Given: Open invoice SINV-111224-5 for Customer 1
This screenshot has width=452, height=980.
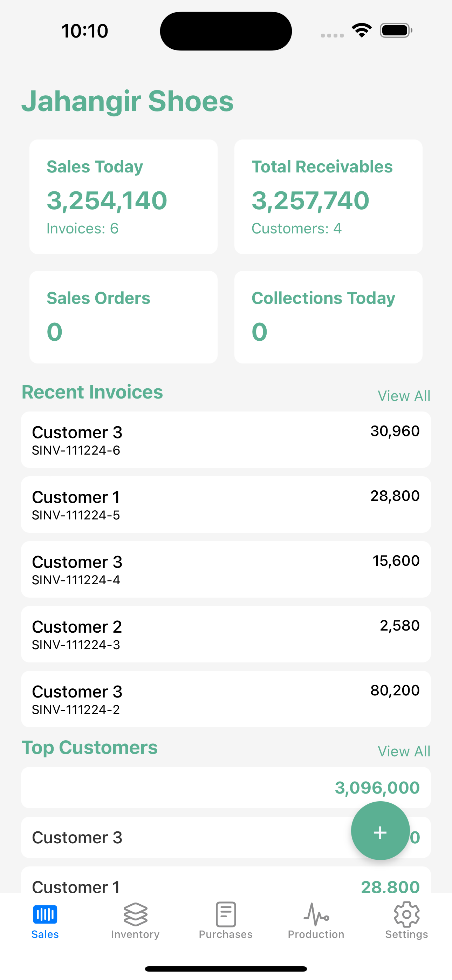Looking at the screenshot, I should tap(226, 504).
